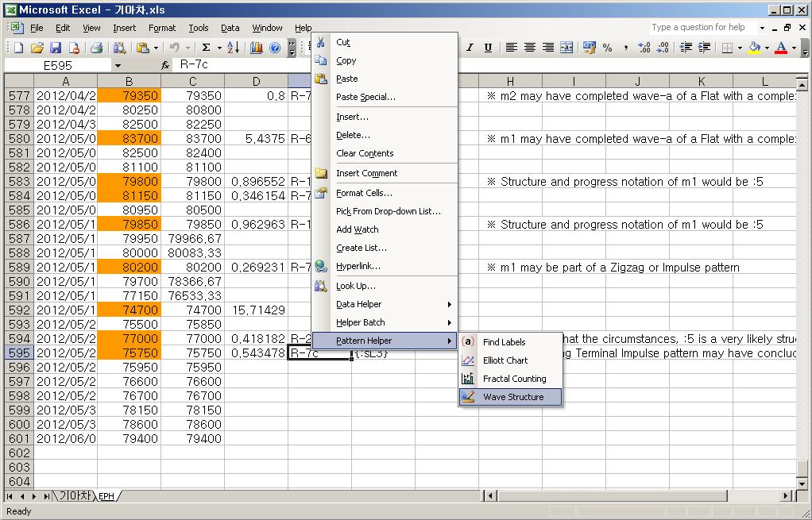Switch to the EPH sheet tab
The image size is (812, 520).
(x=106, y=494)
